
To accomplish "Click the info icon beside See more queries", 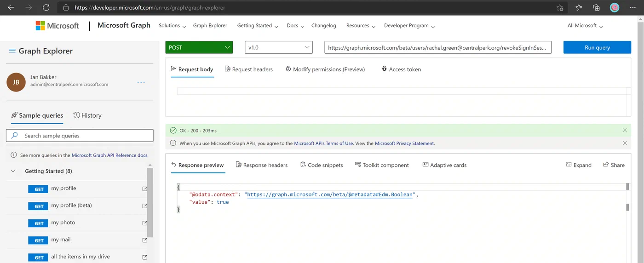I will click(14, 155).
